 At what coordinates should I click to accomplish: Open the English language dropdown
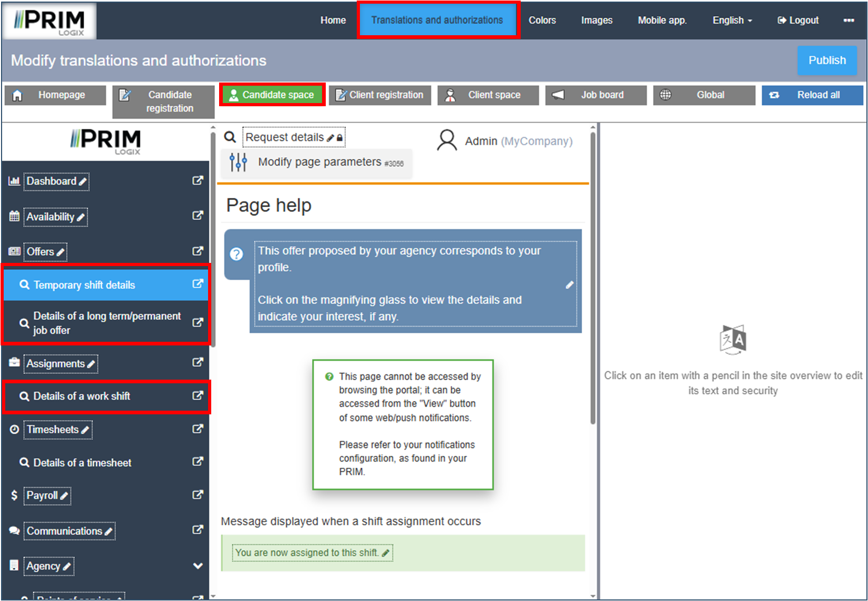click(732, 21)
